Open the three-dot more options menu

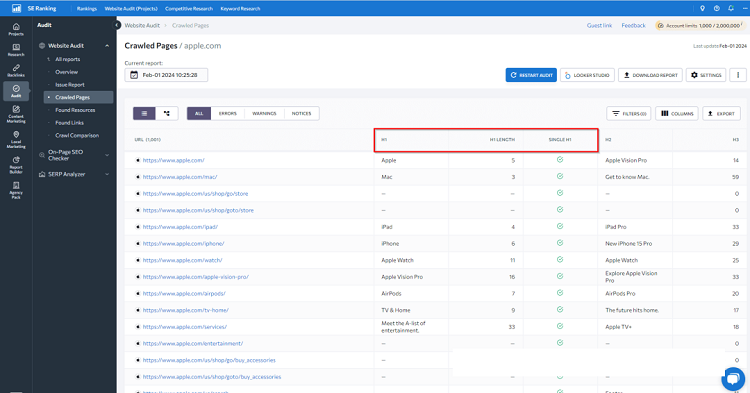[x=738, y=75]
